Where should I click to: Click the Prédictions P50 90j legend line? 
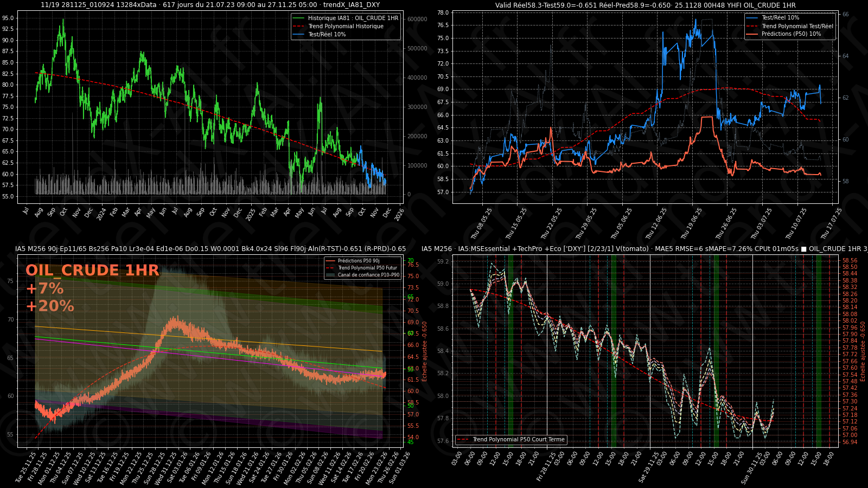pos(330,261)
